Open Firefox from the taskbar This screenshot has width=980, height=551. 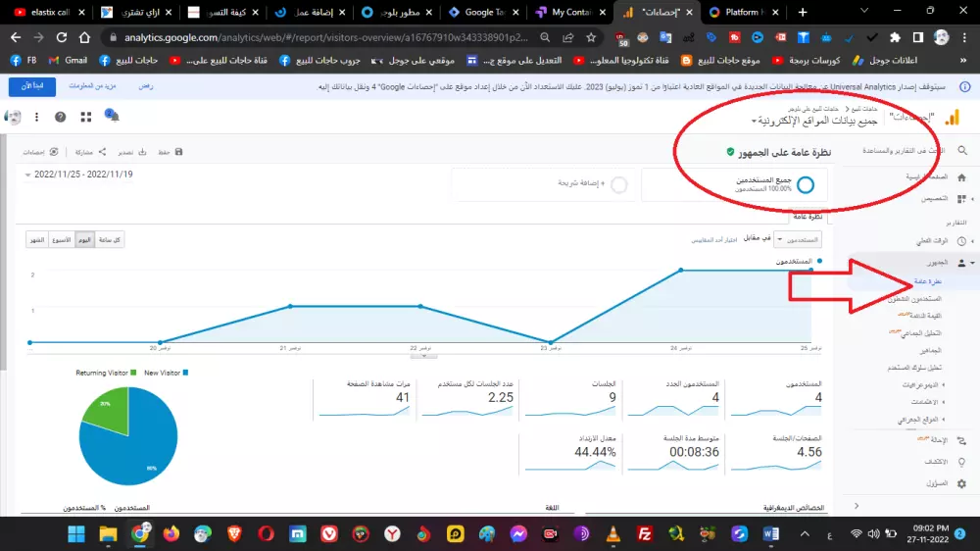[171, 533]
